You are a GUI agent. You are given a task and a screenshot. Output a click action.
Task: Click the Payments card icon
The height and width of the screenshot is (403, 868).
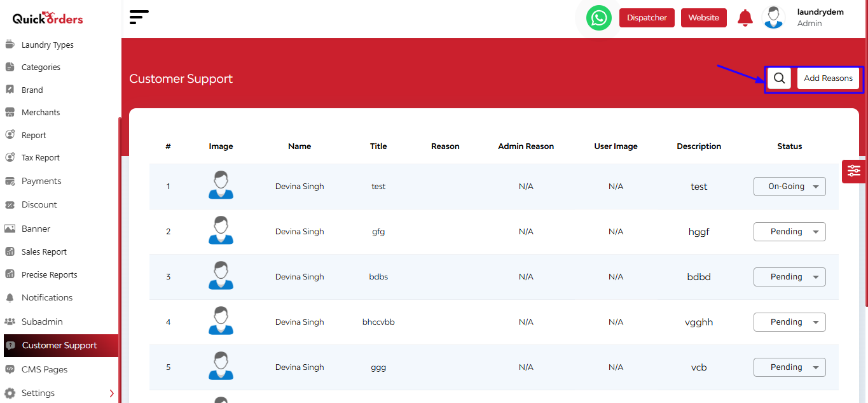[10, 181]
